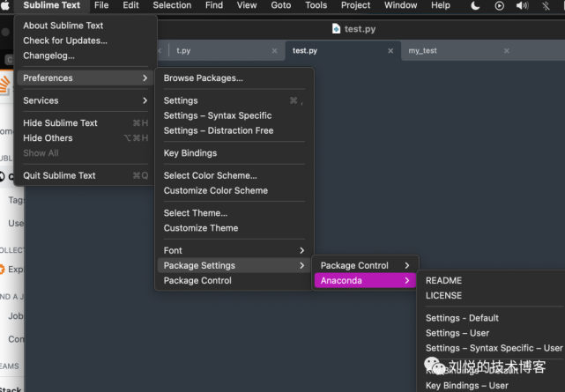
Task: Click the Apple menu icon
Action: pos(7,5)
